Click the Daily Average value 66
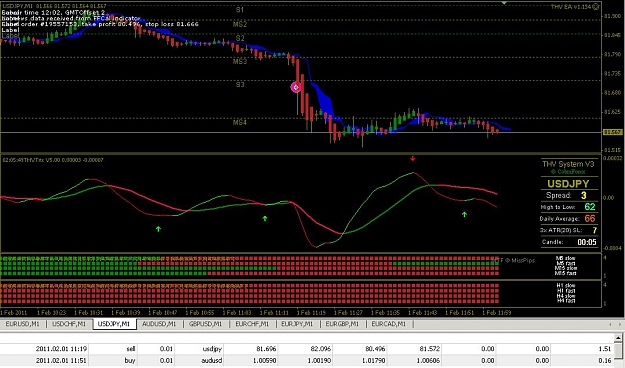625x368 pixels. [x=590, y=218]
